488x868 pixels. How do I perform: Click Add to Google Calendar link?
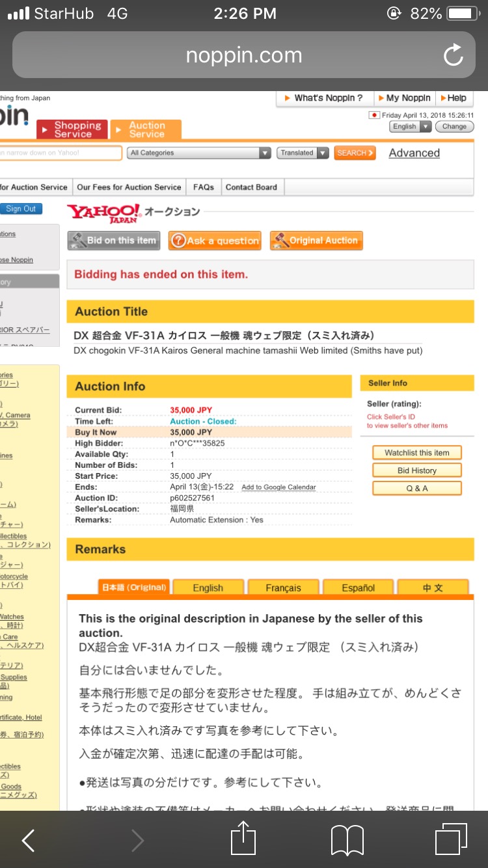[x=278, y=487]
